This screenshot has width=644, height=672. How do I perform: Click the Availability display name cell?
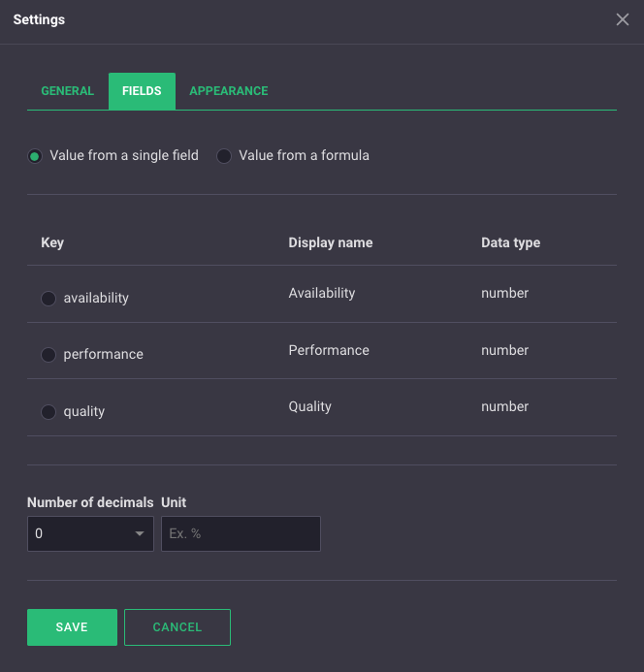(x=322, y=293)
